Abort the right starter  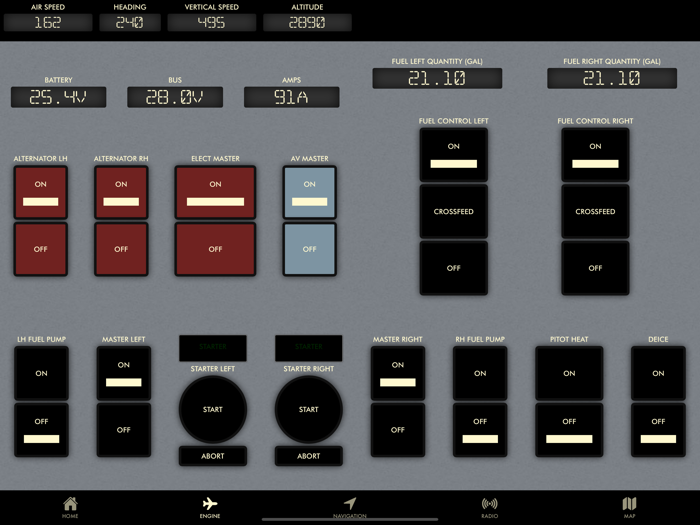[x=308, y=456]
